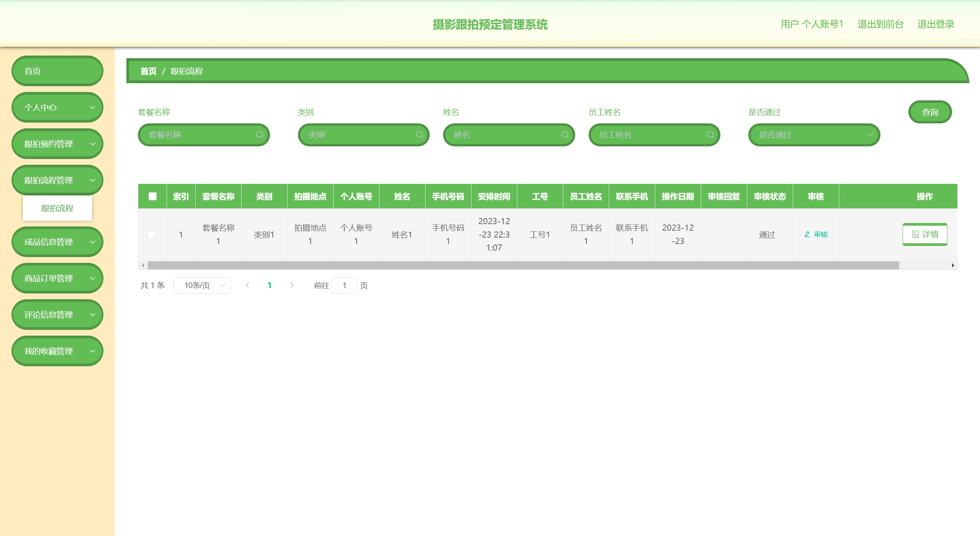Go to previous page arrow
Image resolution: width=980 pixels, height=536 pixels.
click(247, 285)
